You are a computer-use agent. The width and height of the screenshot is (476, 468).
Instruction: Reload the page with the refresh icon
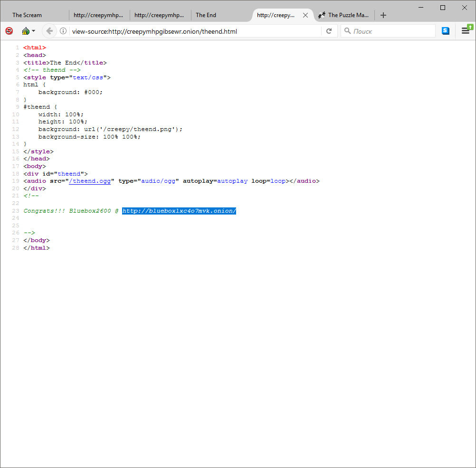point(329,31)
